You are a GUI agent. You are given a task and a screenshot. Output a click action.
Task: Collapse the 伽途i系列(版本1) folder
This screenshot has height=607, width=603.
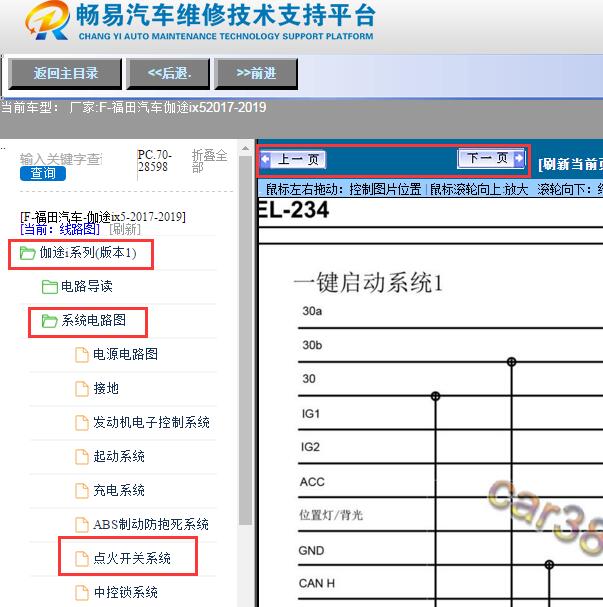pos(88,253)
